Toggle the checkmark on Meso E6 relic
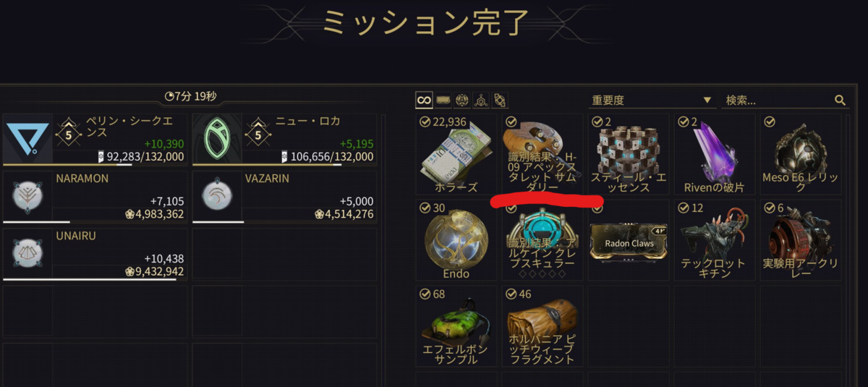The height and width of the screenshot is (387, 868). click(x=769, y=122)
